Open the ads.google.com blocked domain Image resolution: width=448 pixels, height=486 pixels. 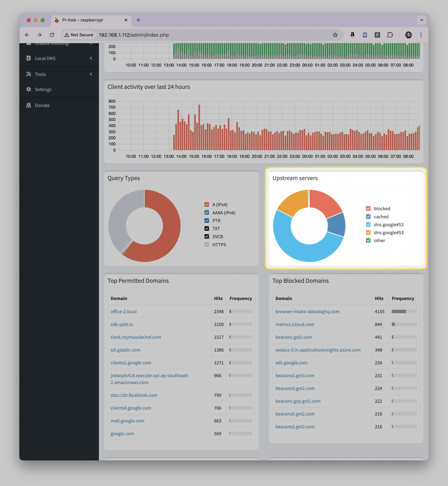click(x=291, y=363)
